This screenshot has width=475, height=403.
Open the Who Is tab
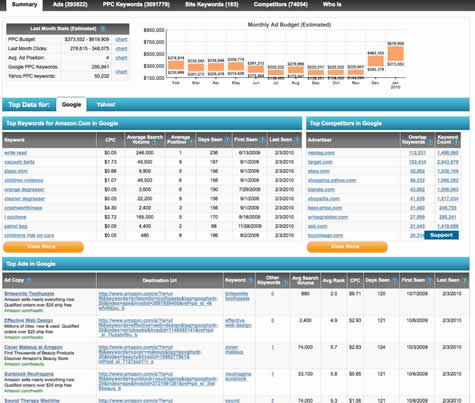[332, 5]
